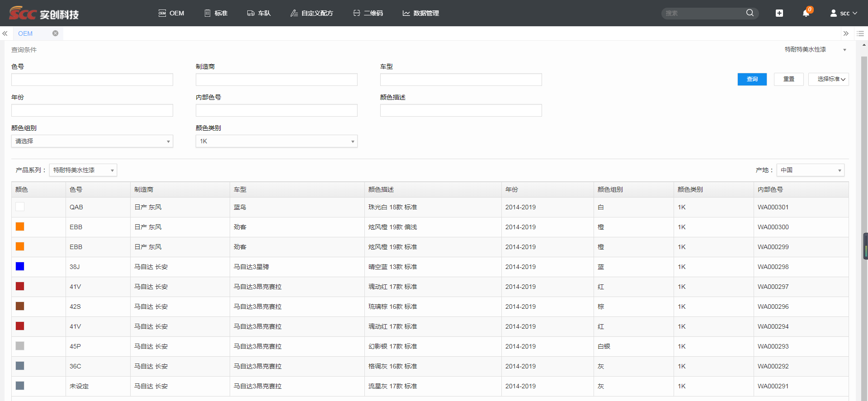Click the 重置 button
Image resolution: width=868 pixels, height=401 pixels.
coord(789,79)
